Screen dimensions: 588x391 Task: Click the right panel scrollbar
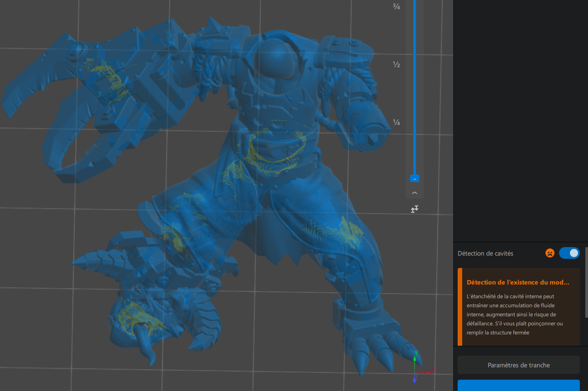point(586,282)
